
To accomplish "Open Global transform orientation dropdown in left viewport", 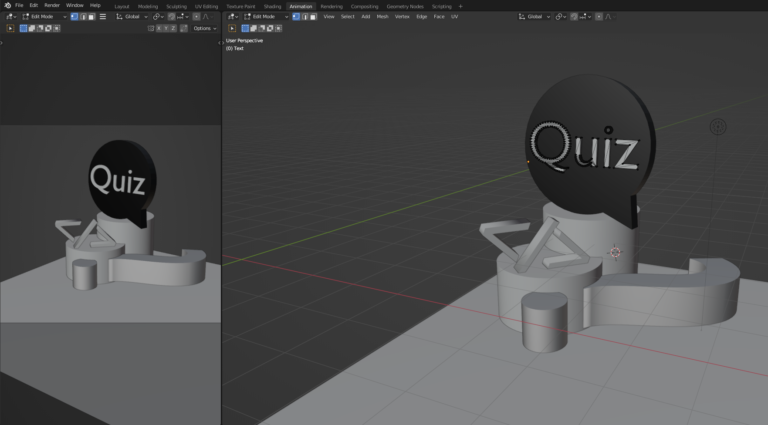I will (x=132, y=17).
